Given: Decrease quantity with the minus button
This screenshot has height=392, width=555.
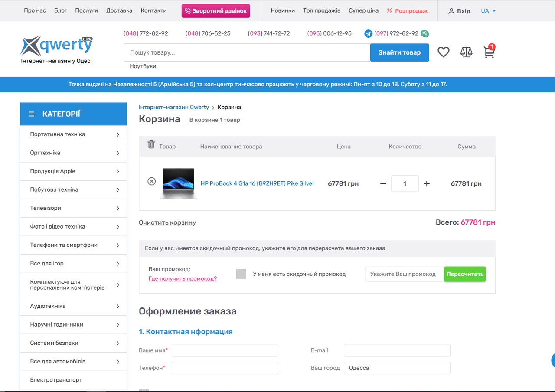Looking at the screenshot, I should [x=383, y=184].
